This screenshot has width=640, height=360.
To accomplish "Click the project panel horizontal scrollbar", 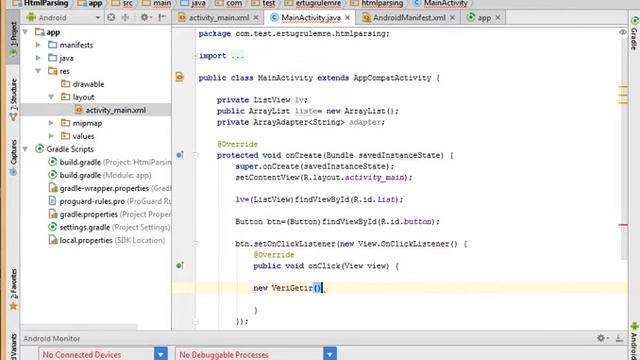I will click(80, 327).
